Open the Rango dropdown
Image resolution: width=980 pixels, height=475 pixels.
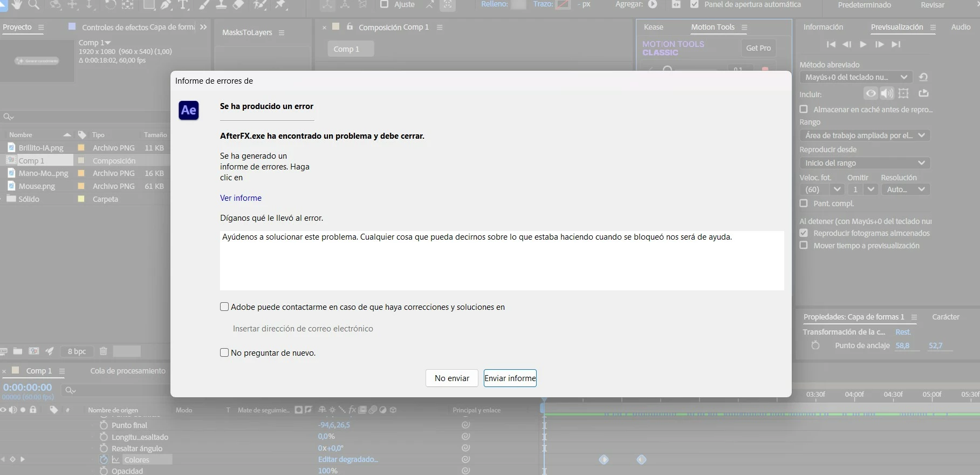pos(865,135)
